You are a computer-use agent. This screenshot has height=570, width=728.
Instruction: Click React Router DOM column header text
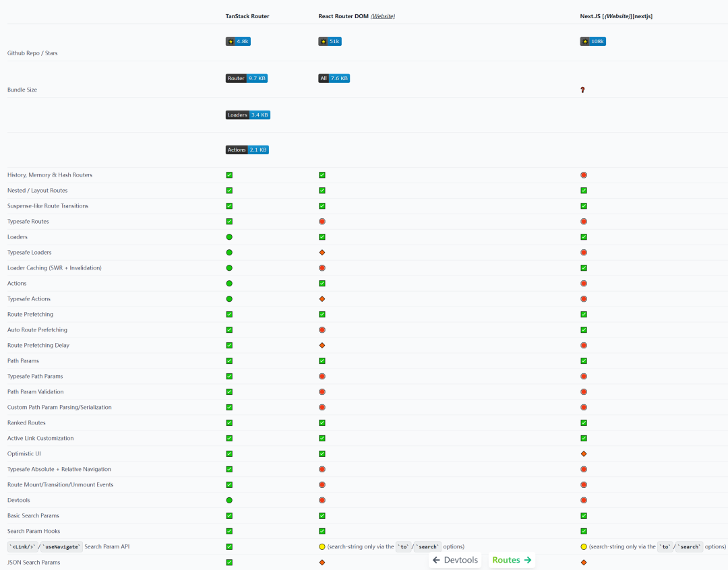coord(344,16)
